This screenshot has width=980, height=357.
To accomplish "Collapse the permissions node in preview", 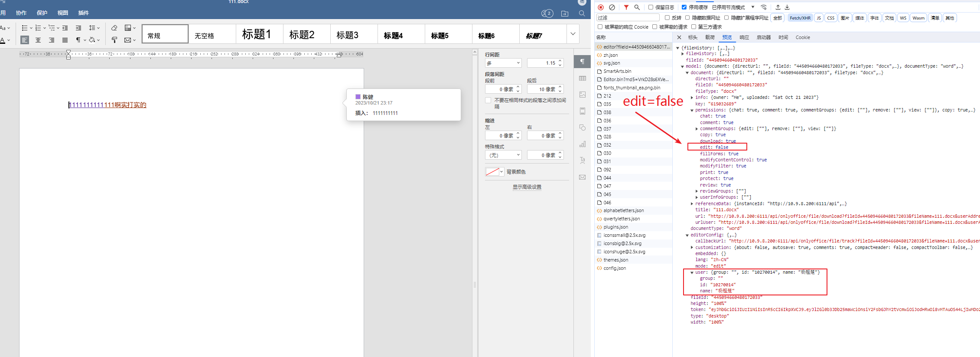I will [x=692, y=110].
